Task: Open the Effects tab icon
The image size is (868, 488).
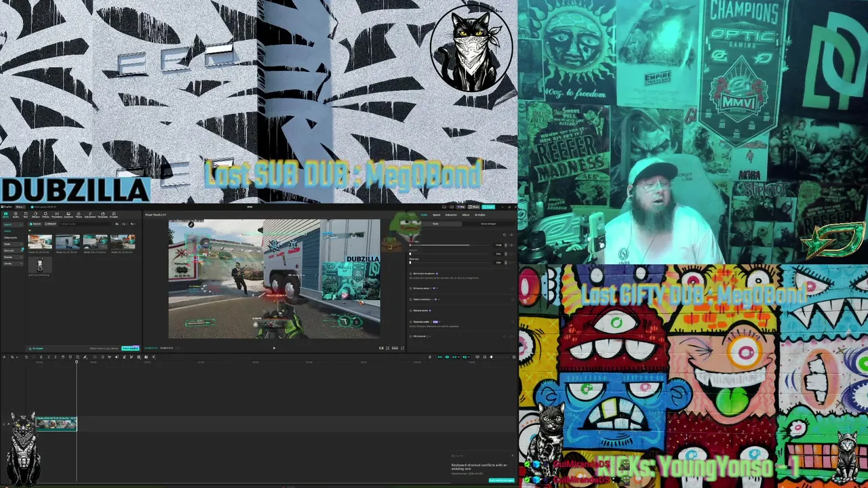Action: coord(46,215)
